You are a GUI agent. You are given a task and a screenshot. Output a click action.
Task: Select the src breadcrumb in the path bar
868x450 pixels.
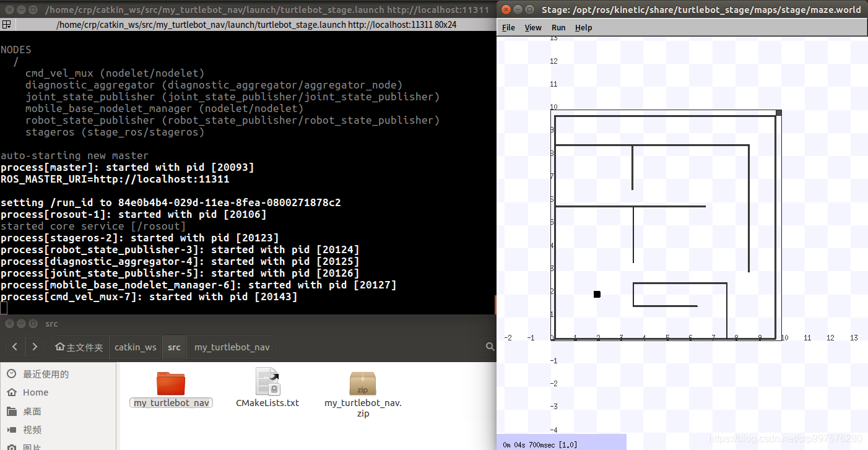coord(174,347)
